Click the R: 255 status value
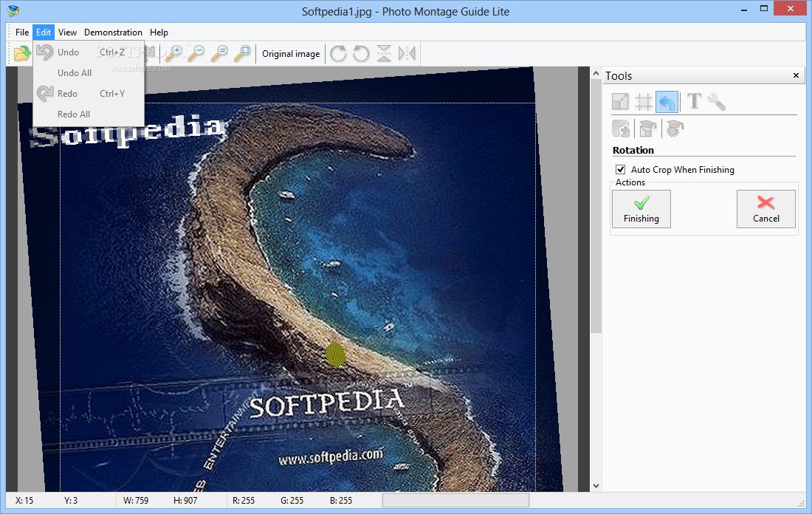Image resolution: width=812 pixels, height=514 pixels. click(x=244, y=501)
